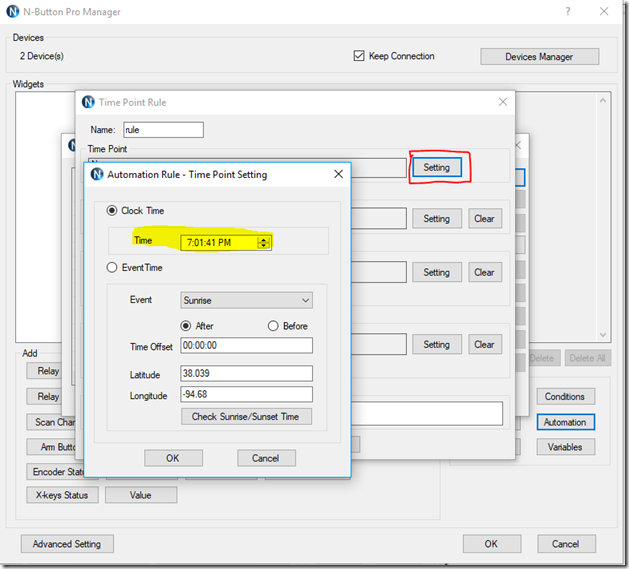Add a Value widget

(x=141, y=495)
